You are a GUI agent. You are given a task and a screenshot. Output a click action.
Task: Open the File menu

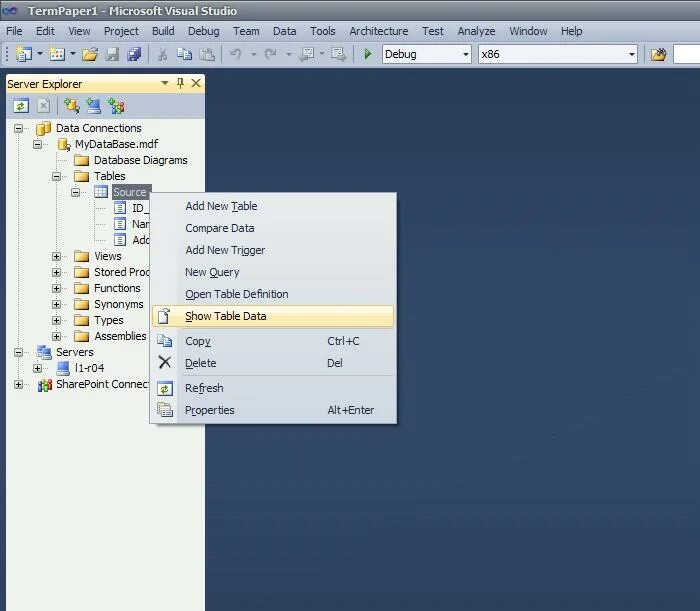pyautogui.click(x=14, y=31)
